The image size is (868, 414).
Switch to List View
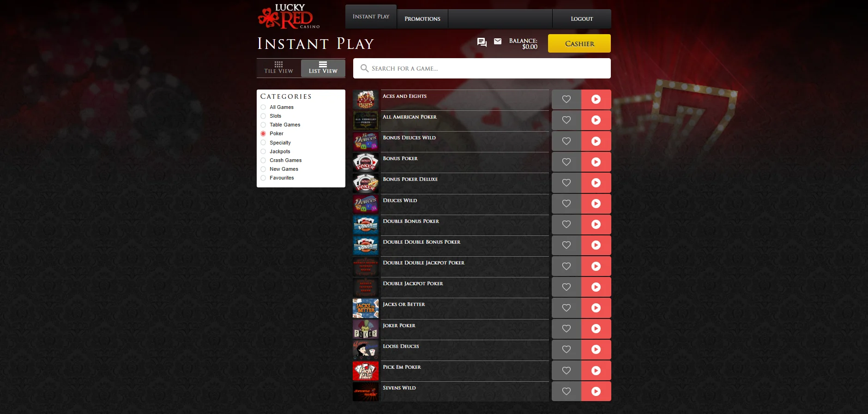click(x=323, y=68)
